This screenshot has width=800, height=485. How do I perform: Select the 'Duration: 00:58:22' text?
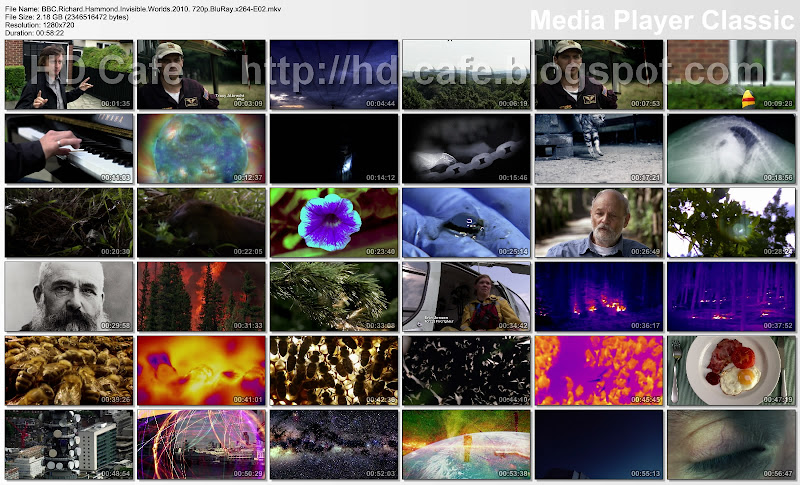tap(34, 33)
